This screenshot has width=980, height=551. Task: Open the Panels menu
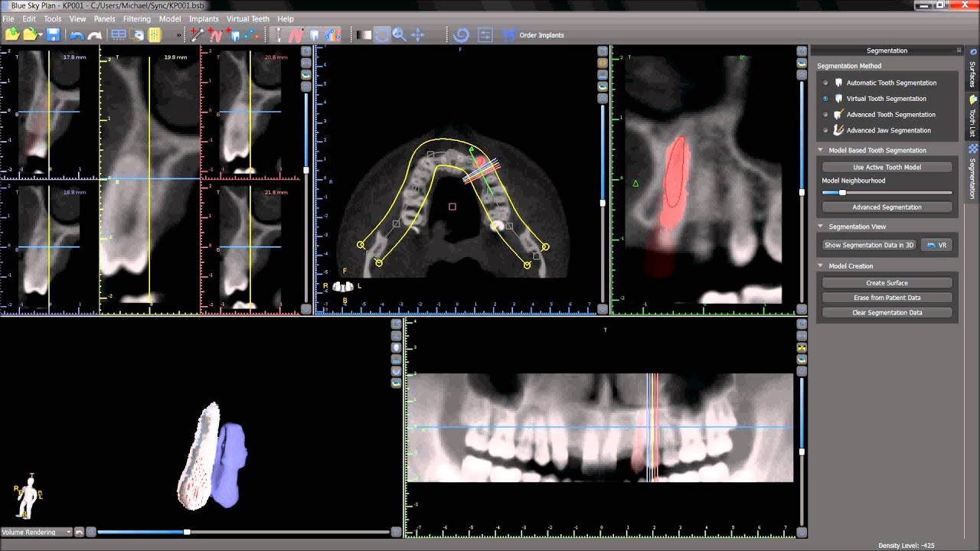click(104, 18)
